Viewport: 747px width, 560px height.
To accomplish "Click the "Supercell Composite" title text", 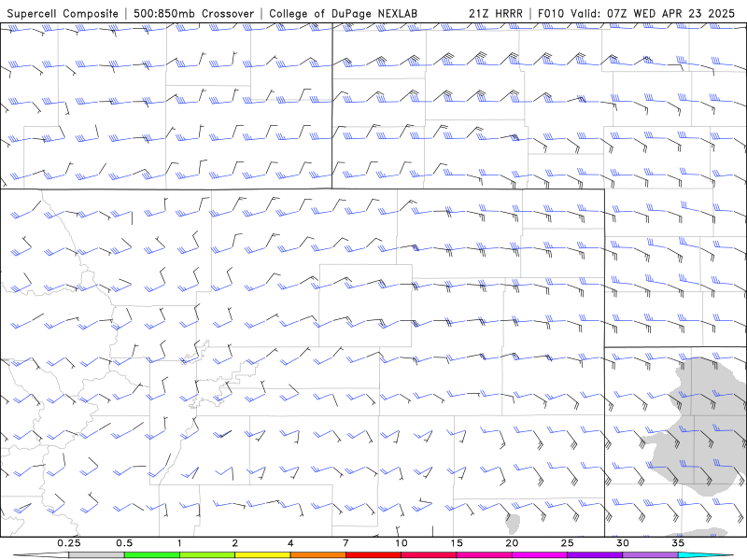I will click(63, 13).
